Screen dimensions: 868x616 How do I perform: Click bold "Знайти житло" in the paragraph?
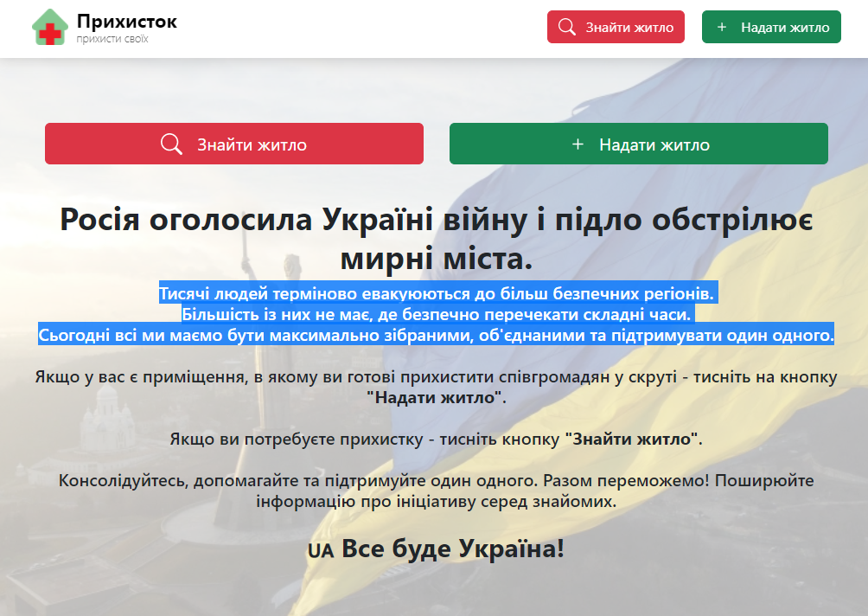[632, 440]
